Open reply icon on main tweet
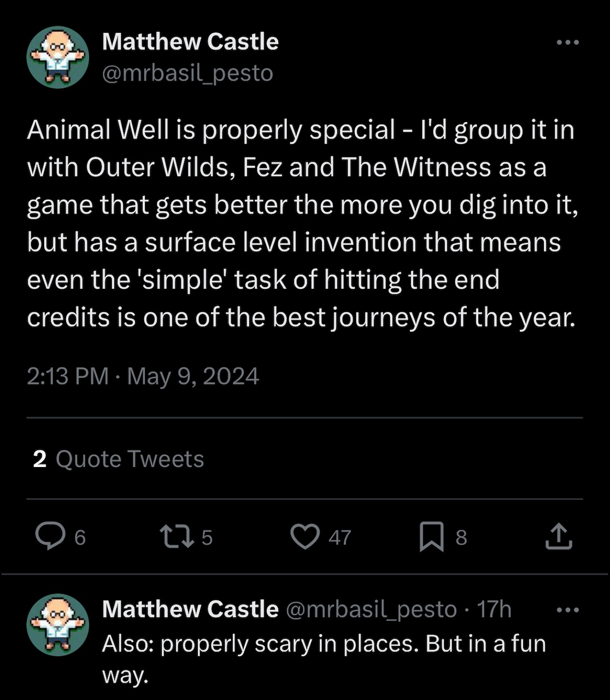This screenshot has width=610, height=700. click(x=50, y=536)
